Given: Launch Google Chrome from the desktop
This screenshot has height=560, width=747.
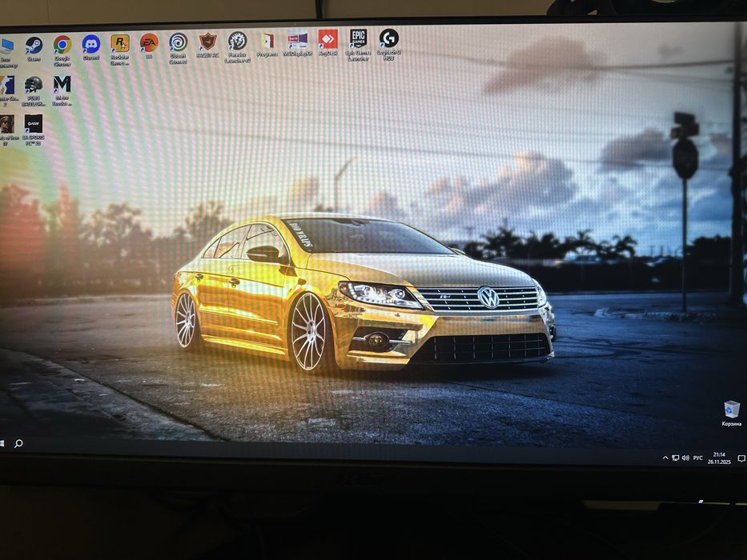Looking at the screenshot, I should [x=62, y=50].
